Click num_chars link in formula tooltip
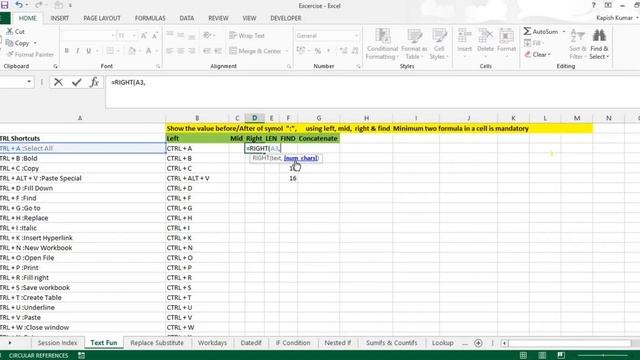Image resolution: width=640 pixels, height=360 pixels. coord(301,158)
